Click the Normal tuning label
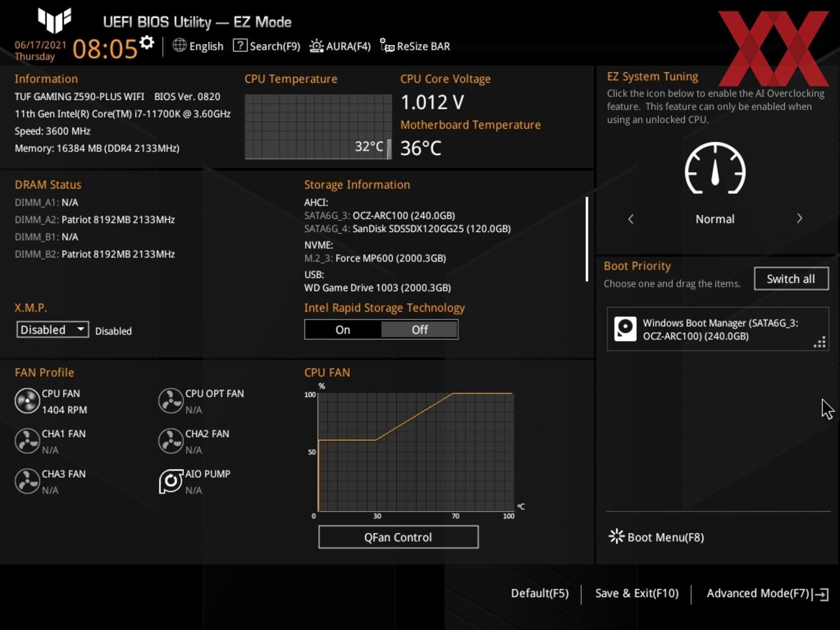Image resolution: width=840 pixels, height=630 pixels. 715,219
